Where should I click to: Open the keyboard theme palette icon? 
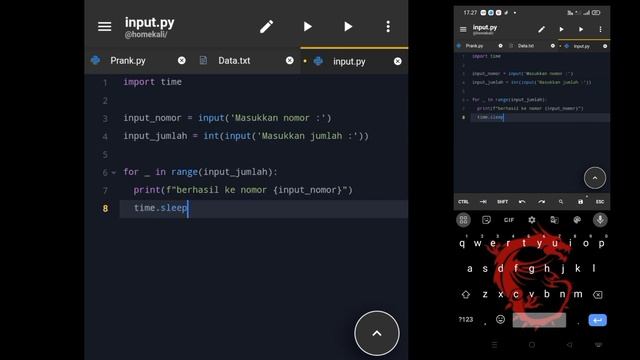point(577,220)
